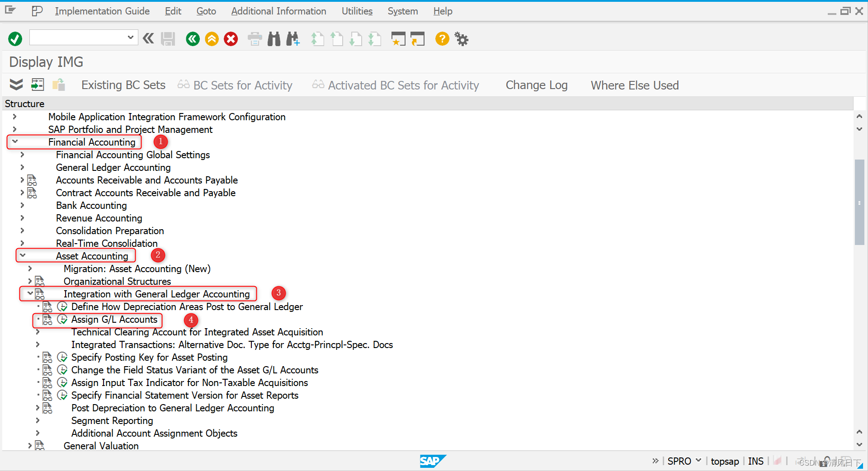The image size is (868, 471).
Task: Click the menu icon at top-left corner
Action: point(10,10)
